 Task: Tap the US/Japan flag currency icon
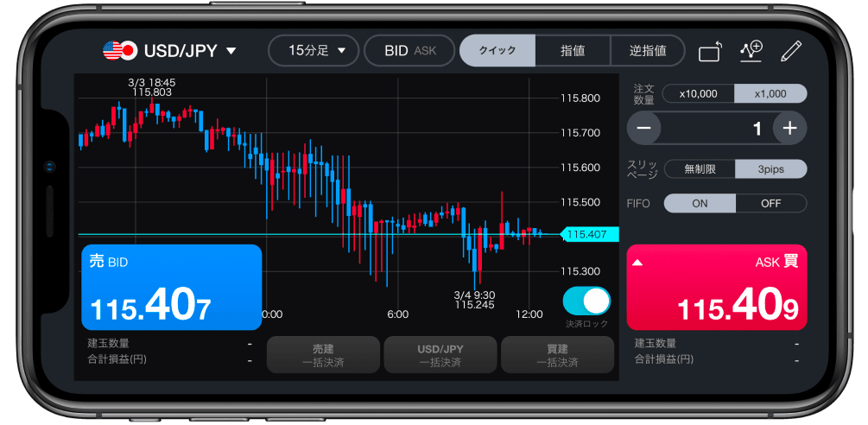(118, 51)
